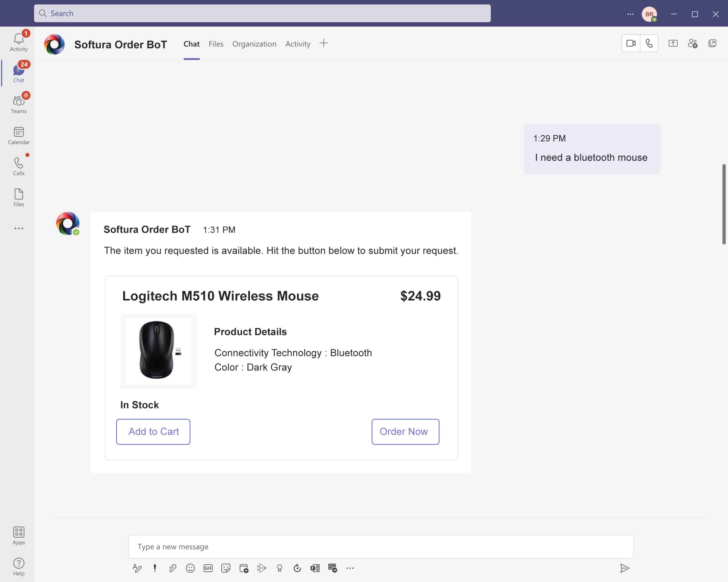
Task: Pop out the chat window
Action: 712,43
